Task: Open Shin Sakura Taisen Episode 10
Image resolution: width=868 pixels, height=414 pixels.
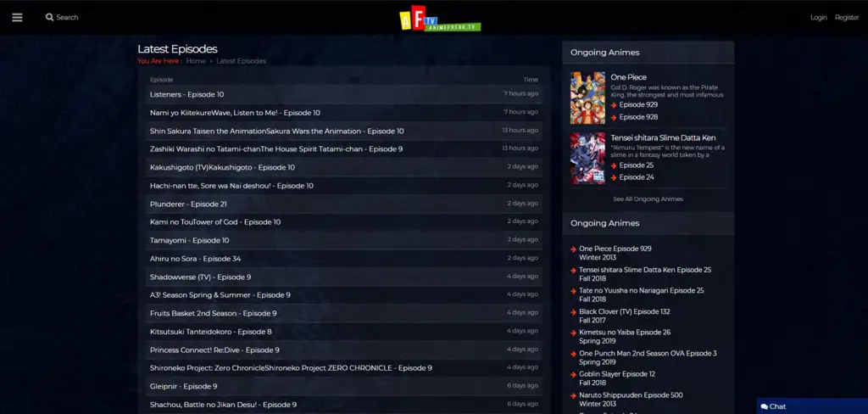Action: [277, 131]
